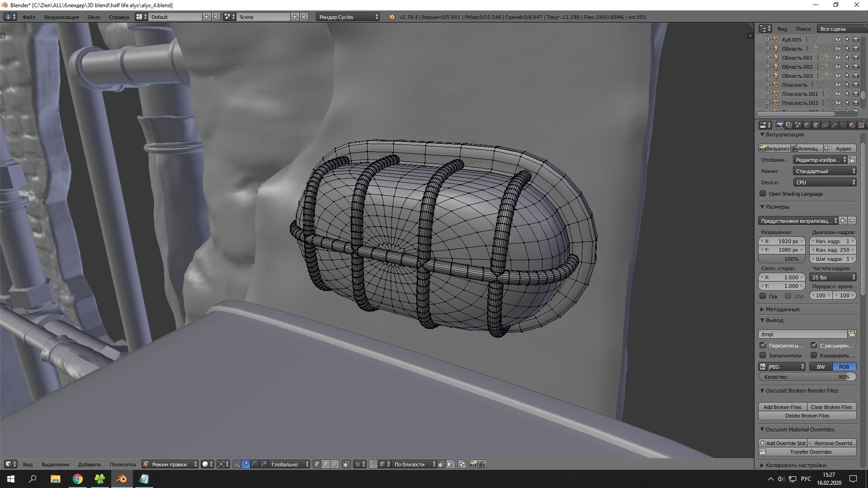Delete the Default screen layout (X icon)
This screenshot has height=488, width=868.
216,17
